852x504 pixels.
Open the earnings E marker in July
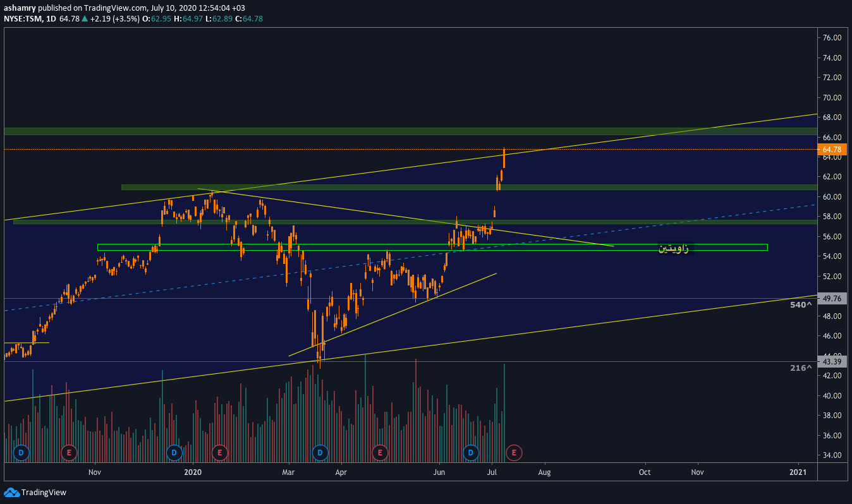(x=514, y=452)
